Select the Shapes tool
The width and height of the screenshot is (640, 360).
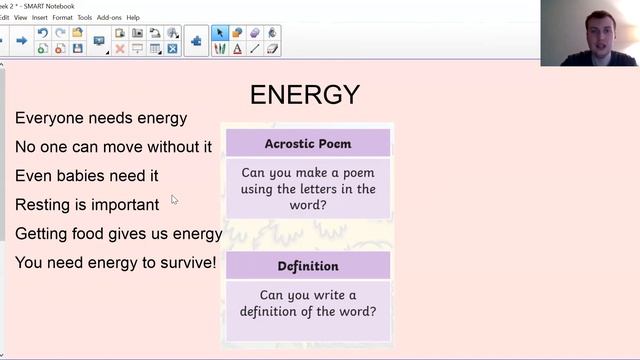tap(237, 33)
